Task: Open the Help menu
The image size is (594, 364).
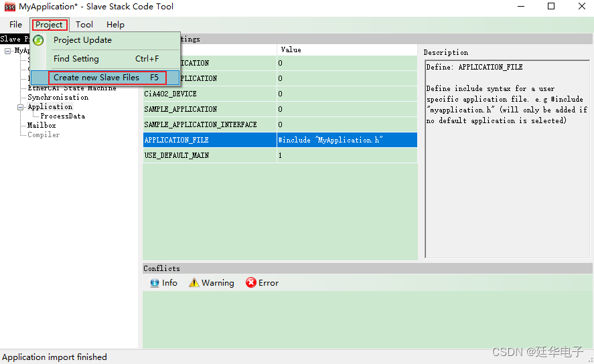Action: tap(115, 25)
